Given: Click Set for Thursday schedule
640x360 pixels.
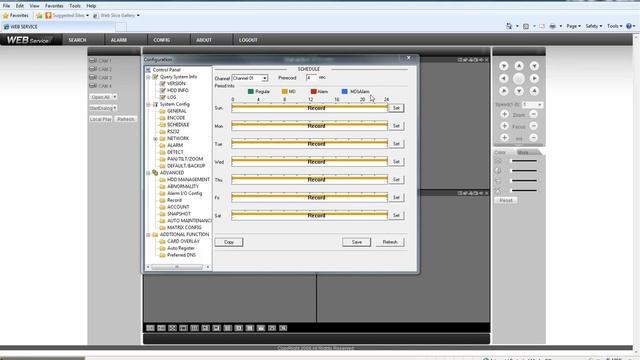Looking at the screenshot, I should [x=396, y=180].
